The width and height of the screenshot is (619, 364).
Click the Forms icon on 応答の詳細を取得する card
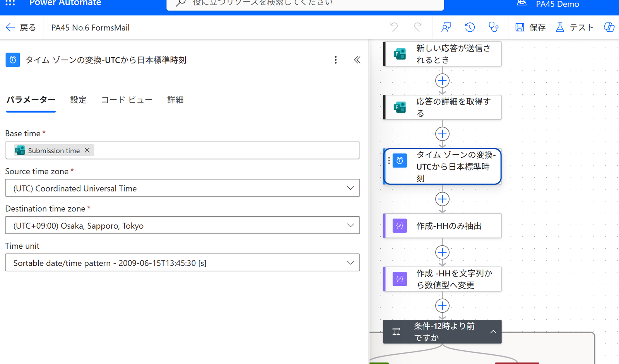(x=400, y=107)
